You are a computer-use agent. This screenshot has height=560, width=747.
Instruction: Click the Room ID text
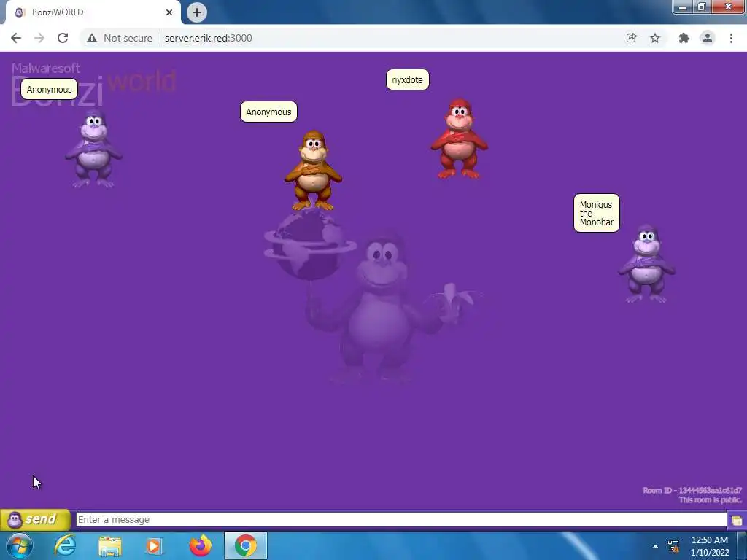coord(692,490)
